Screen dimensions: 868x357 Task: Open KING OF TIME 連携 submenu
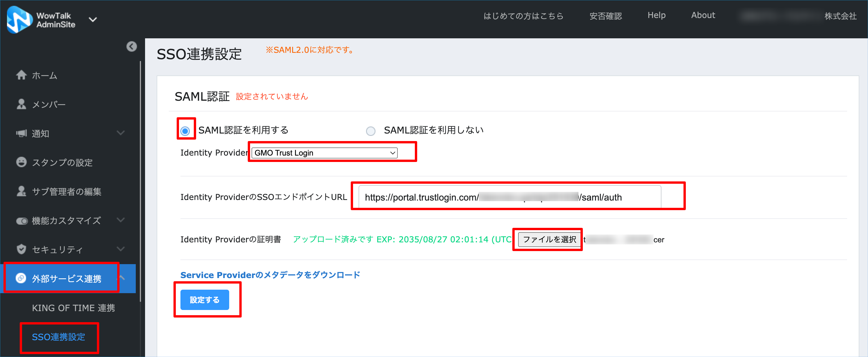(x=73, y=308)
